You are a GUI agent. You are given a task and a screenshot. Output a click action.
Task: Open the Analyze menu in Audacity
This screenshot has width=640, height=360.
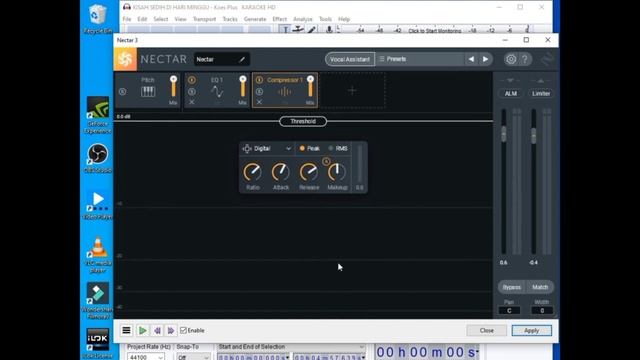coord(303,19)
